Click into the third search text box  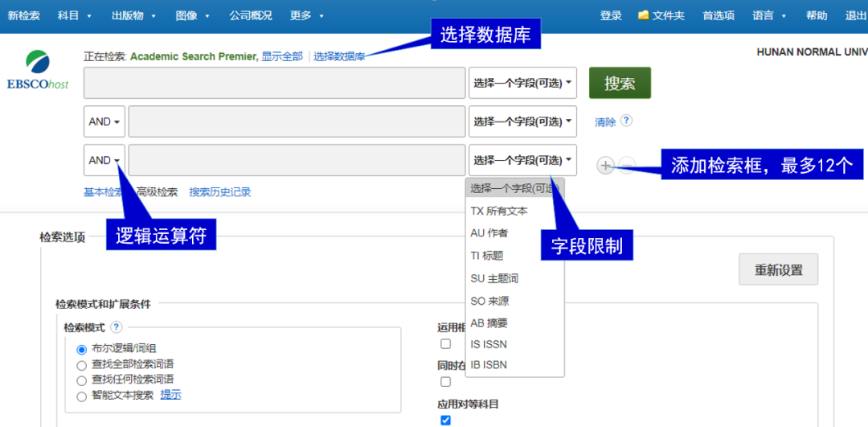297,160
